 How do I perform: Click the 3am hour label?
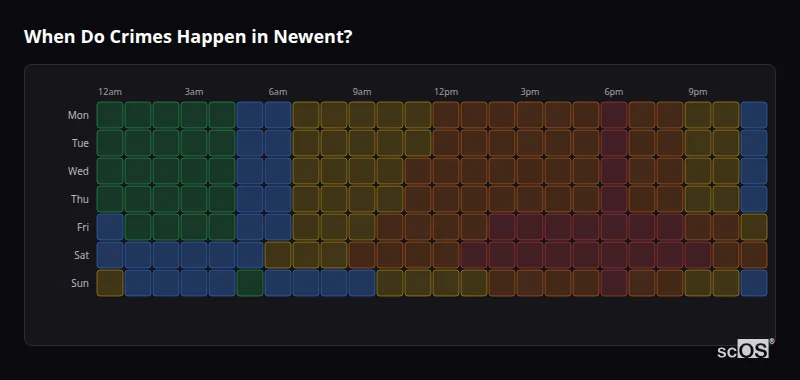coord(194,92)
